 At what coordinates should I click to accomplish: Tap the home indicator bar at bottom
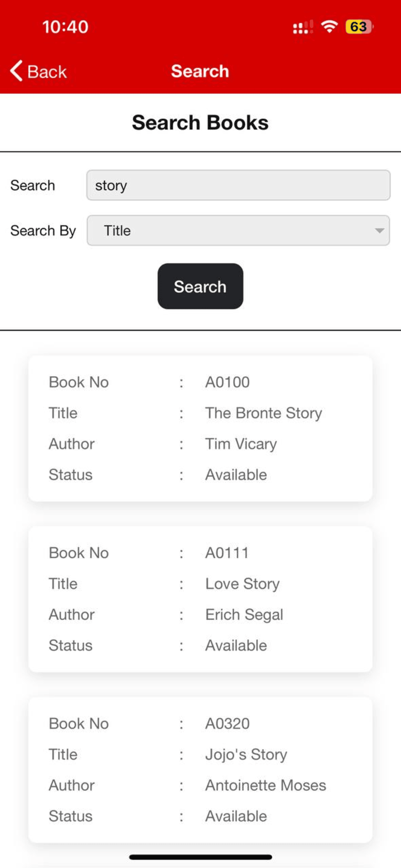[200, 857]
